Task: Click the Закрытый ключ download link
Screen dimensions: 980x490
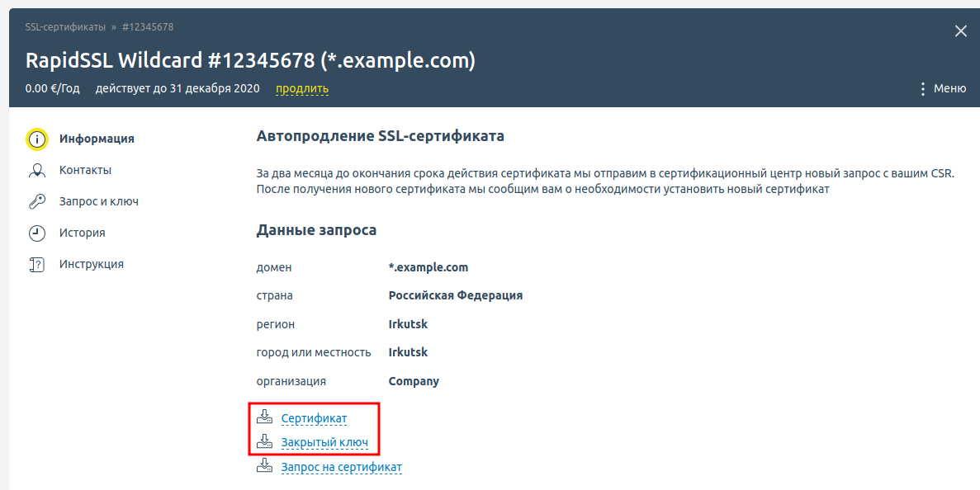Action: point(324,443)
